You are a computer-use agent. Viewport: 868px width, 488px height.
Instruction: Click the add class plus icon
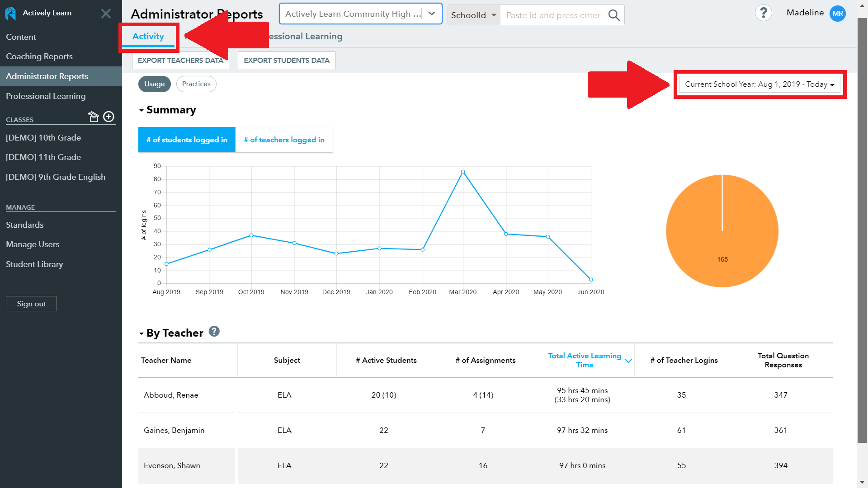point(108,117)
